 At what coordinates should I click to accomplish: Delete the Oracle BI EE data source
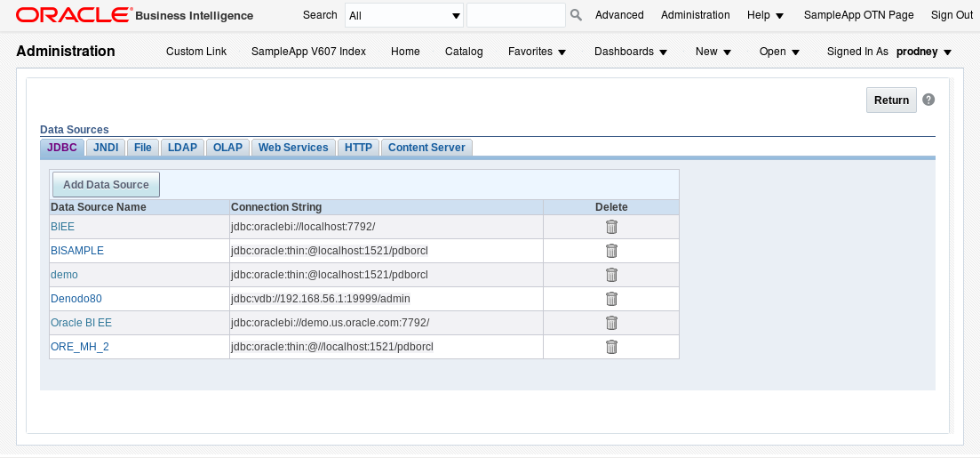[611, 323]
